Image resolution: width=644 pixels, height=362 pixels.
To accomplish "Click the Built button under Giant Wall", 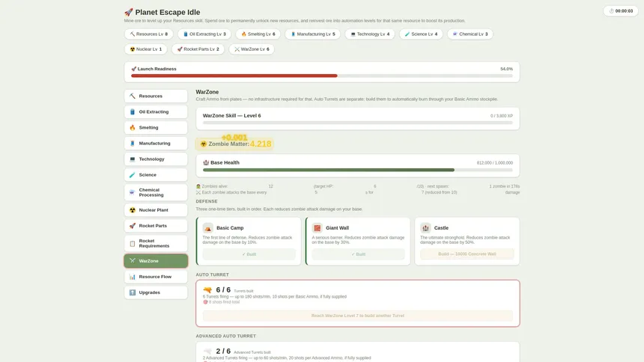I will tap(358, 254).
